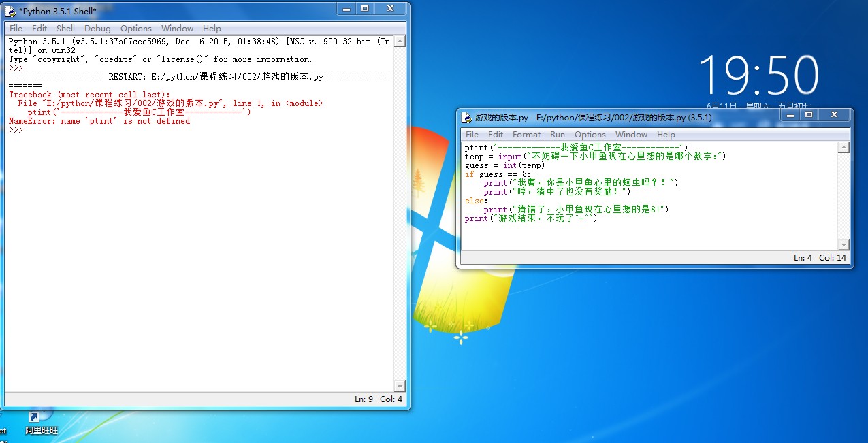The image size is (868, 443).
Task: Click the editor window's title bar icon
Action: pos(466,117)
